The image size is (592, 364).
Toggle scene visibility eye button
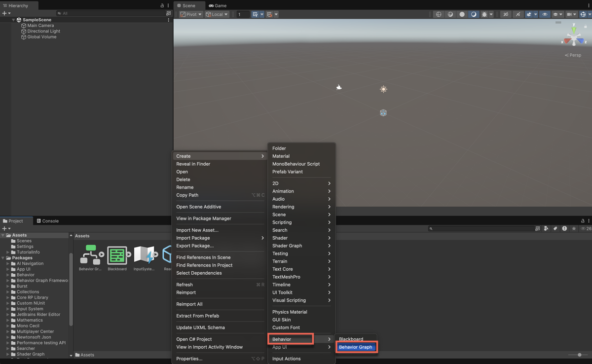pos(545,14)
